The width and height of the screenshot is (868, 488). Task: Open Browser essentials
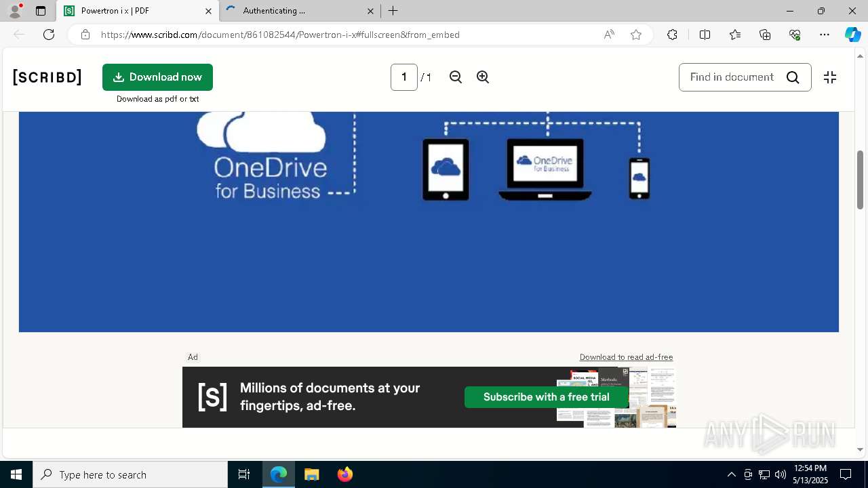click(x=795, y=35)
